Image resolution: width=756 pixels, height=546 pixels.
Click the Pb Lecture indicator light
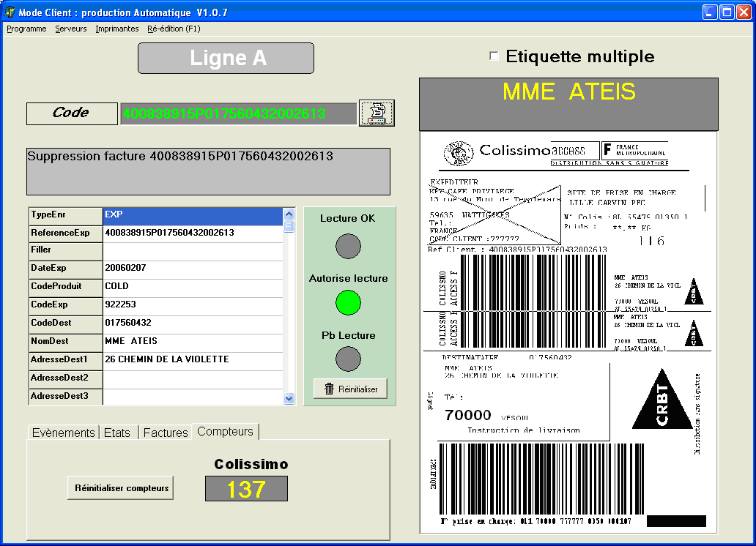[348, 359]
